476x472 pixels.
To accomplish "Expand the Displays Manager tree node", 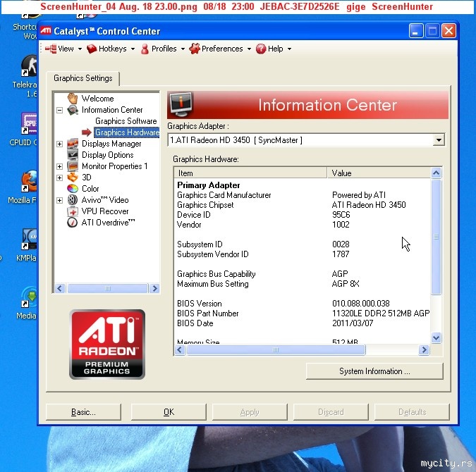I will click(59, 144).
